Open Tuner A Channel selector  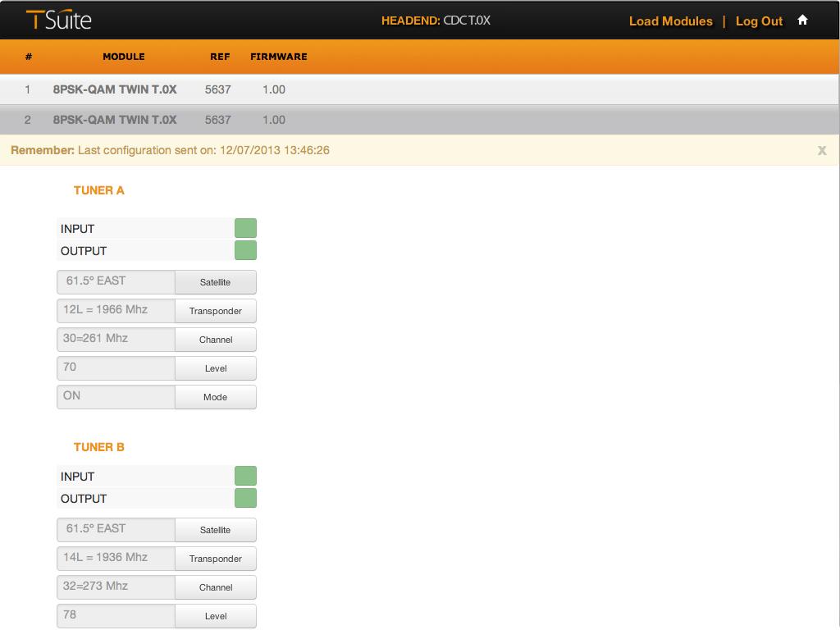coord(216,340)
